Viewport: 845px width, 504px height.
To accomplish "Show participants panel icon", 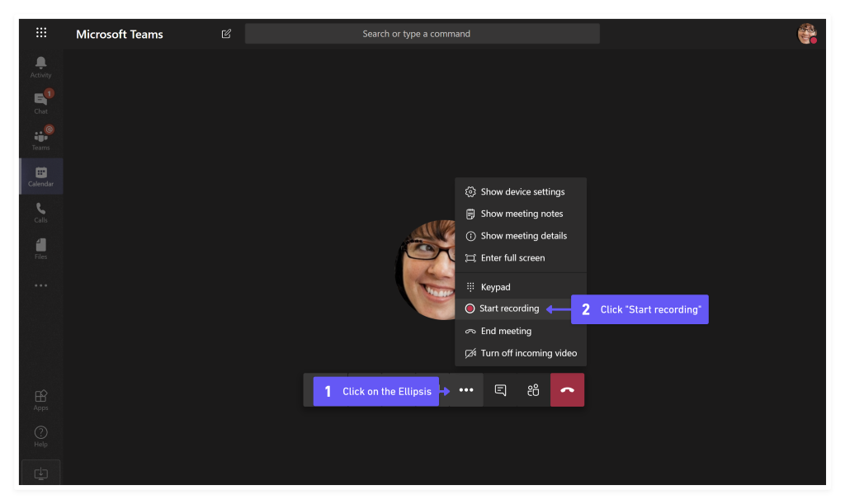I will (x=533, y=390).
